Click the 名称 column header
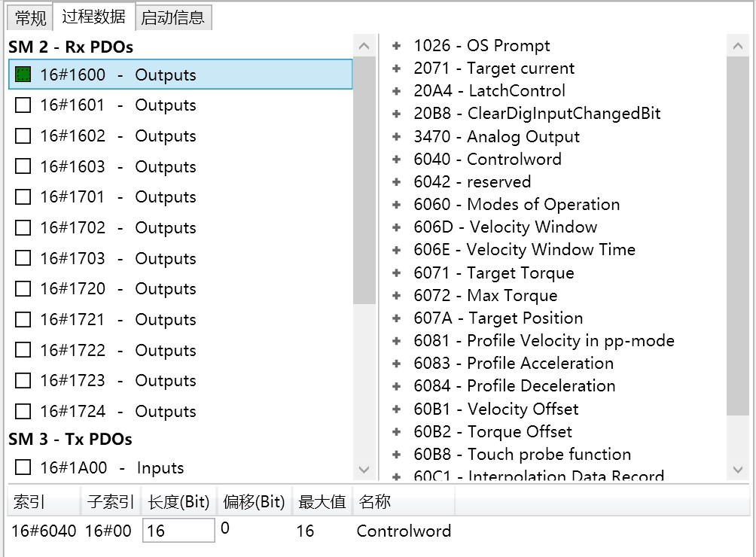Screen dimensions: 756x557 (x=374, y=502)
